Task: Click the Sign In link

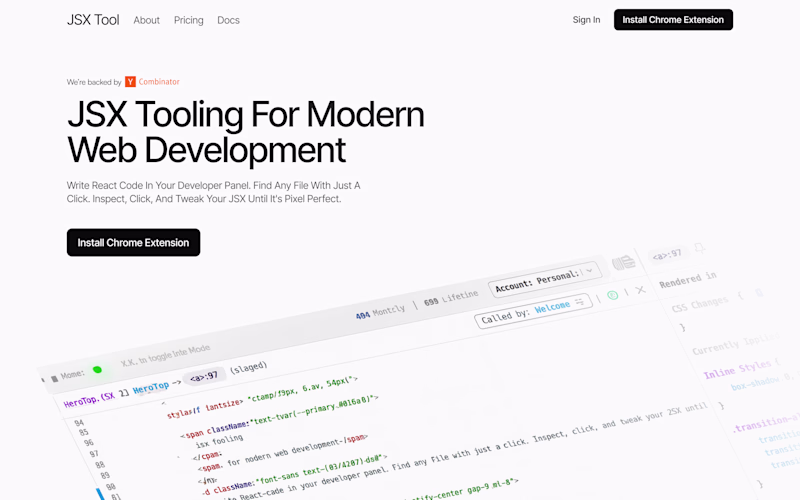Action: coord(586,20)
